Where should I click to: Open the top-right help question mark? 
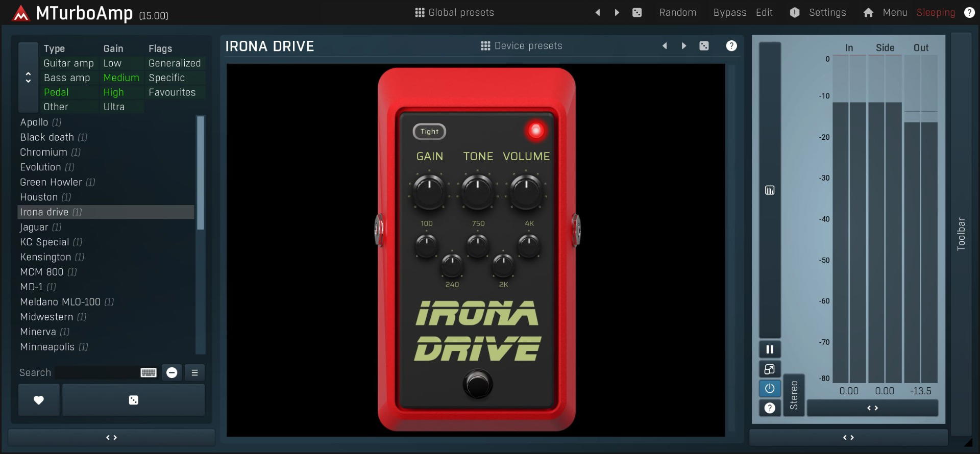tap(969, 12)
